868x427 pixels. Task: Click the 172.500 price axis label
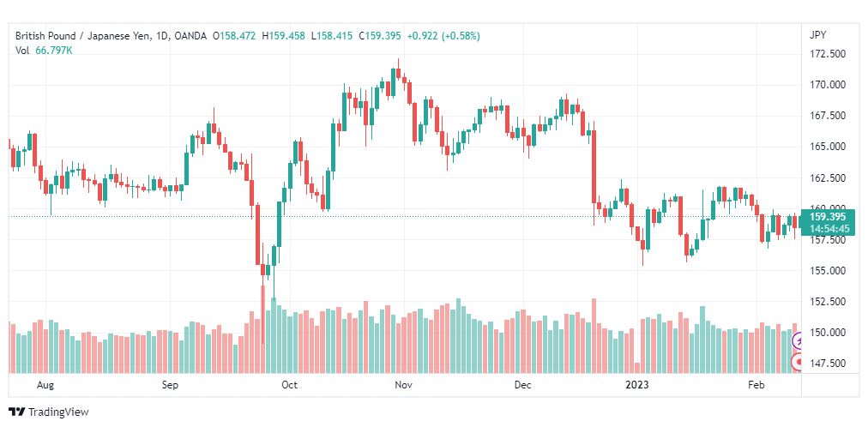coord(827,54)
